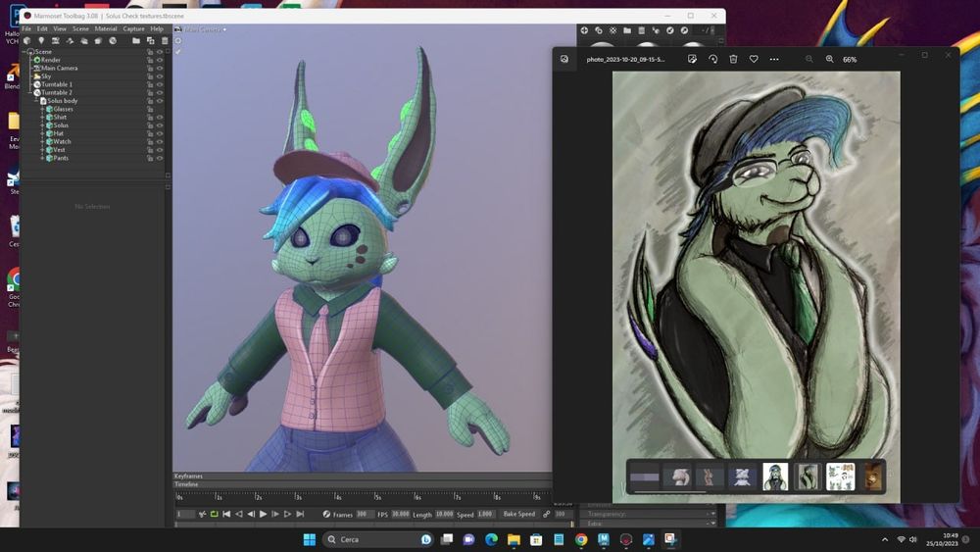The image size is (980, 552).
Task: Click the Bake Speed button
Action: (518, 514)
